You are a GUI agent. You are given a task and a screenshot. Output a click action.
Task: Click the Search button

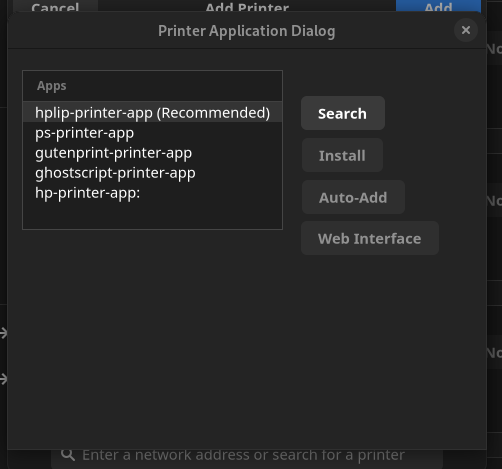click(343, 113)
